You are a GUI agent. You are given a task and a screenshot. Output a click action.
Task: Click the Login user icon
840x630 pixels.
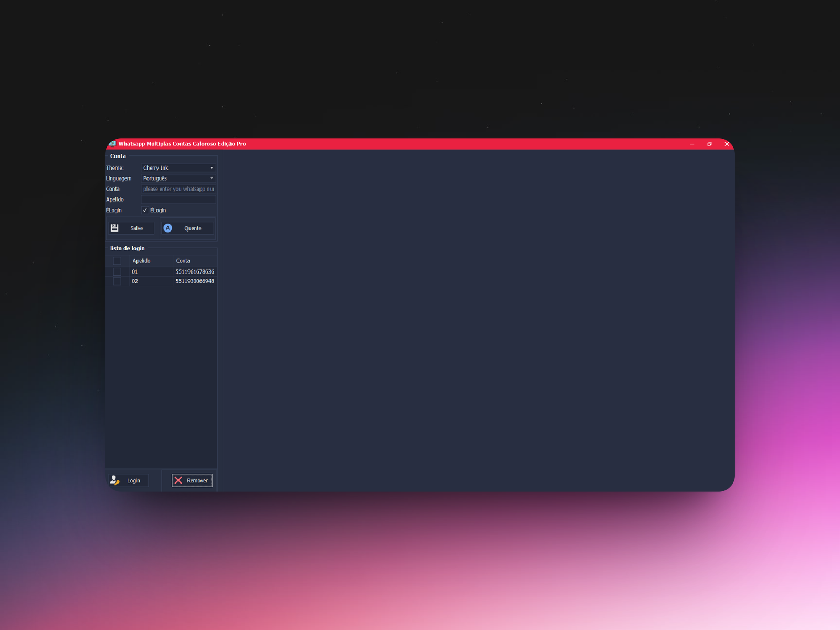[114, 480]
